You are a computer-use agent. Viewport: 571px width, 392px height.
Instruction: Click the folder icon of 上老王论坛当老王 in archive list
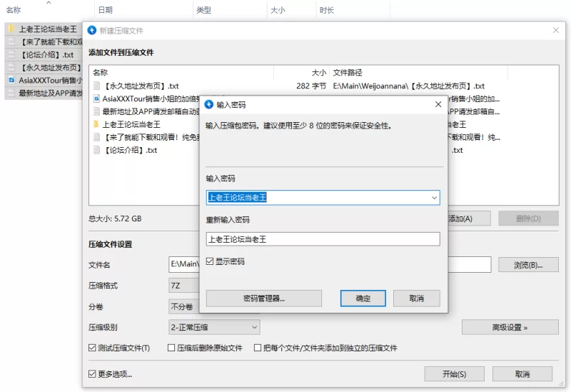[96, 124]
